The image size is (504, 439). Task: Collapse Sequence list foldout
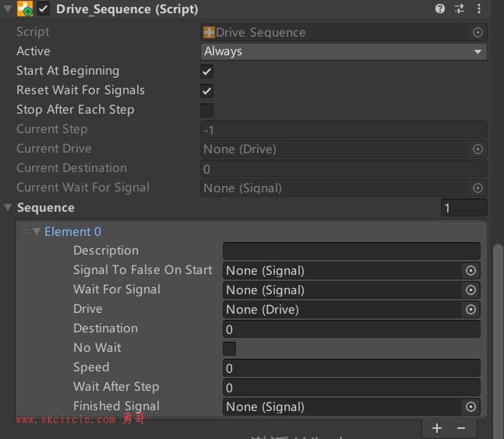point(8,208)
